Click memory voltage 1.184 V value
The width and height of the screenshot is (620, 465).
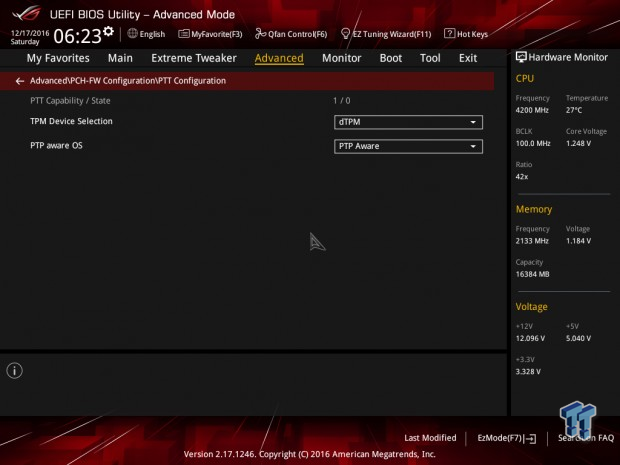(578, 241)
